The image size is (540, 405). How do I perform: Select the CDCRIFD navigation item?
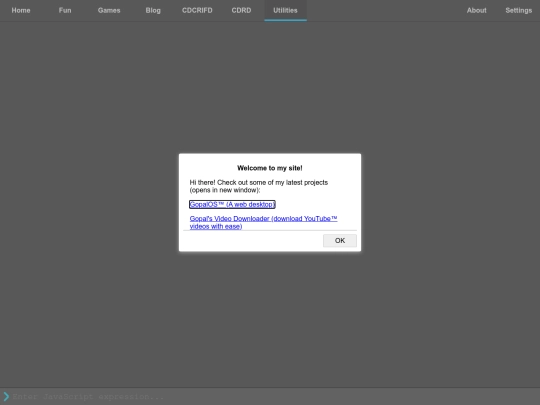(197, 10)
